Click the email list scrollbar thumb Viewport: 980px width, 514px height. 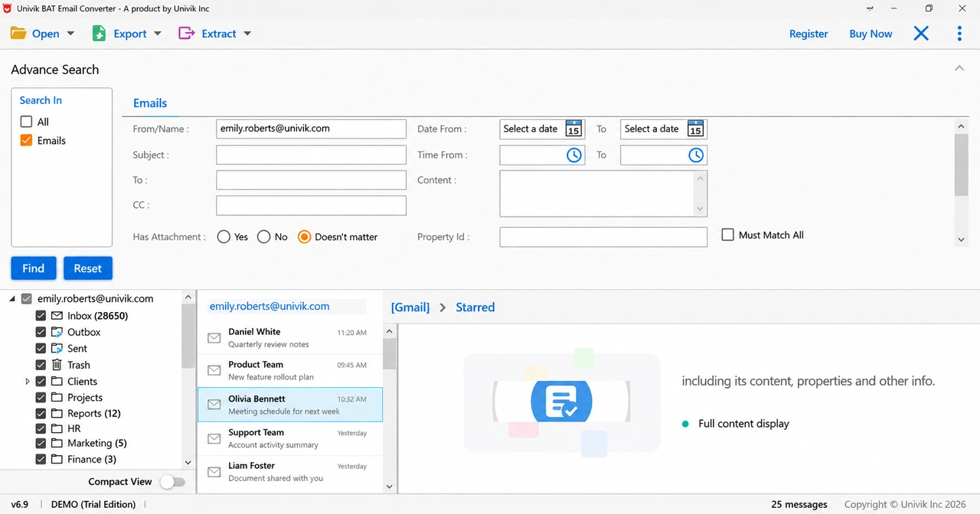pos(389,353)
